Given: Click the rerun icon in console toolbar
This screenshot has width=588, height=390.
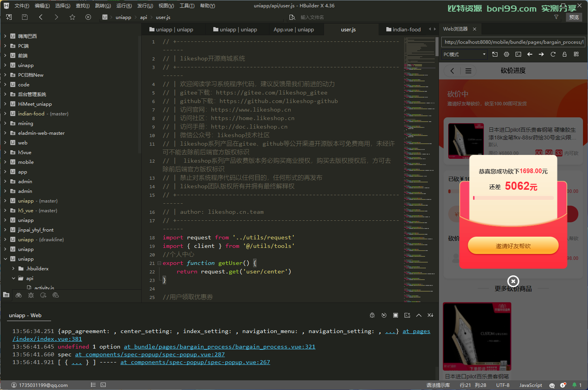Looking at the screenshot, I should [384, 315].
